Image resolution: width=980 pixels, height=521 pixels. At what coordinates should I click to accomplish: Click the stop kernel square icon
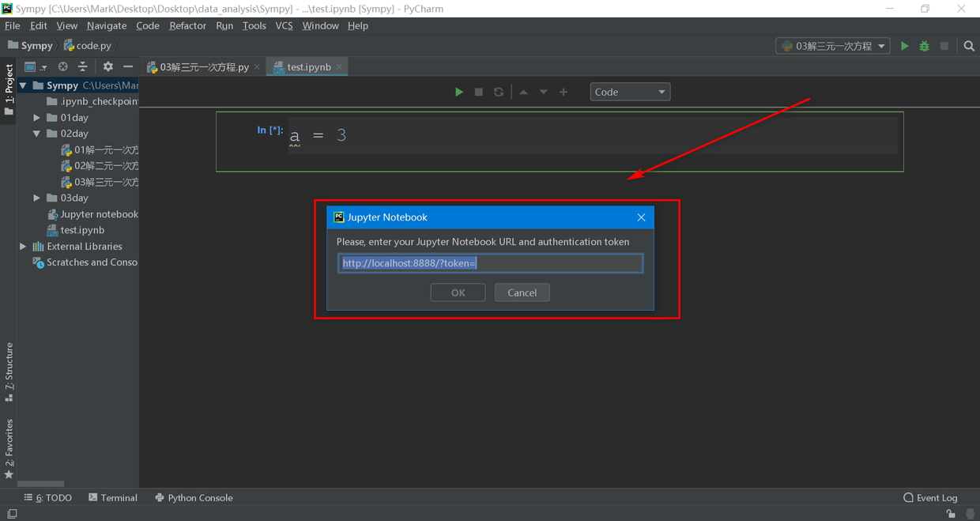tap(478, 92)
